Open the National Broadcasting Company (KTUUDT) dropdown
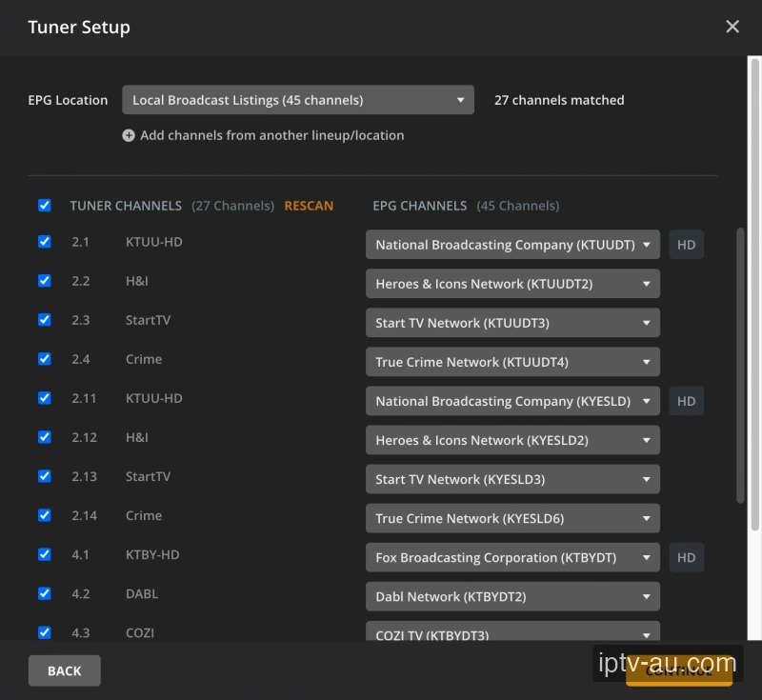The width and height of the screenshot is (762, 700). coord(512,245)
